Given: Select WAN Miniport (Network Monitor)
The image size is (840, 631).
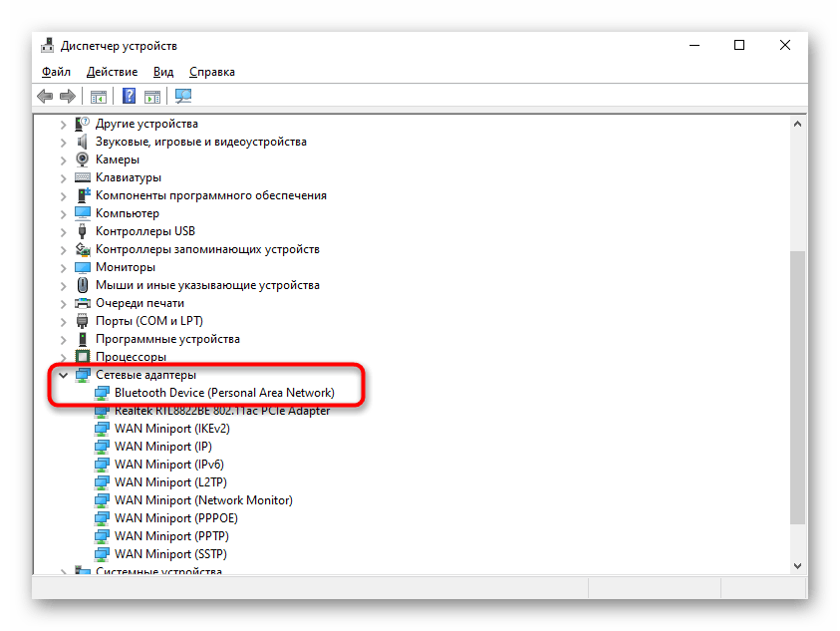Looking at the screenshot, I should pos(203,500).
